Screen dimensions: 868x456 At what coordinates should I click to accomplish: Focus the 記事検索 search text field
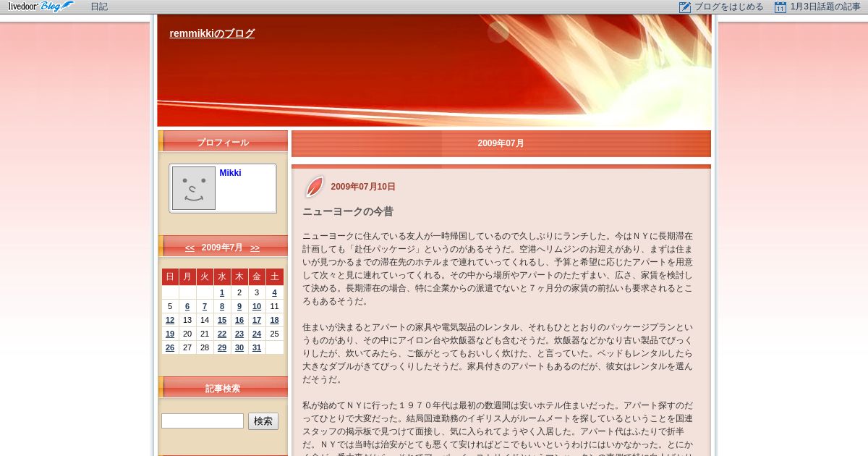(x=203, y=421)
